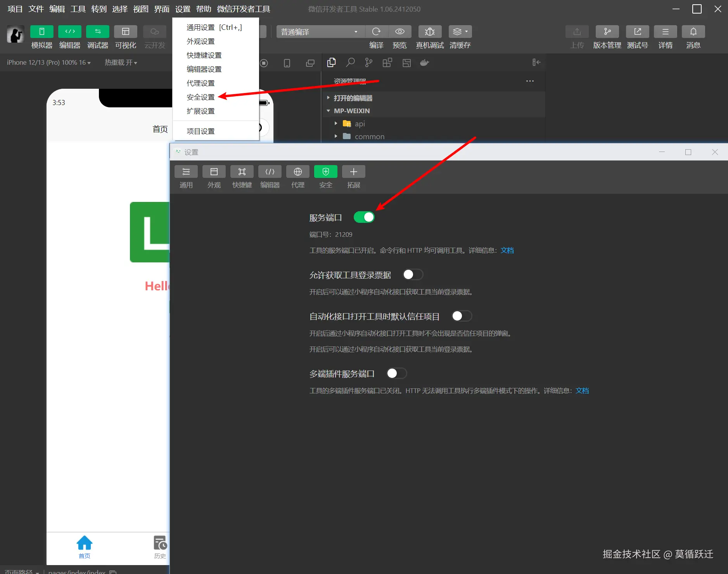
Task: Open the test account (测试号) icon
Action: 638,32
